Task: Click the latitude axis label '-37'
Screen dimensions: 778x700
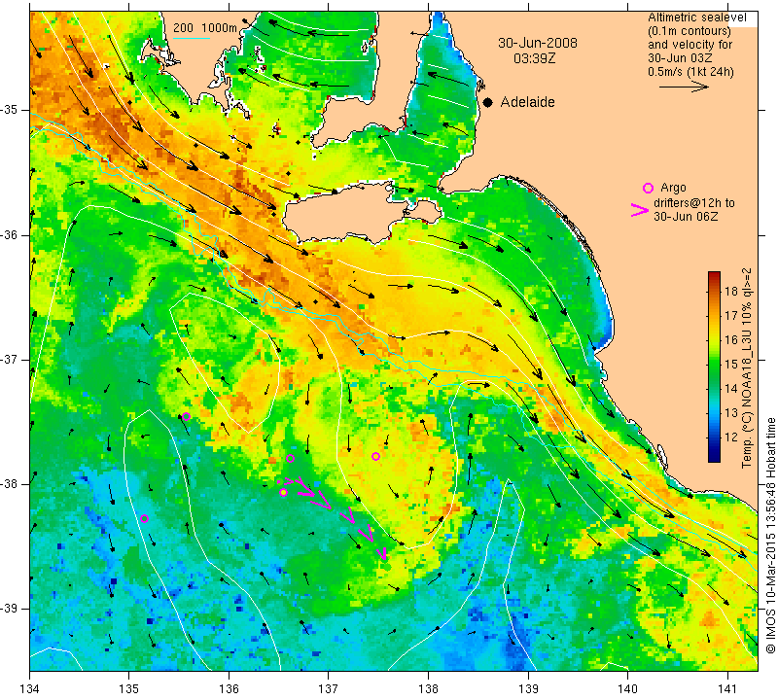Action: (x=10, y=359)
